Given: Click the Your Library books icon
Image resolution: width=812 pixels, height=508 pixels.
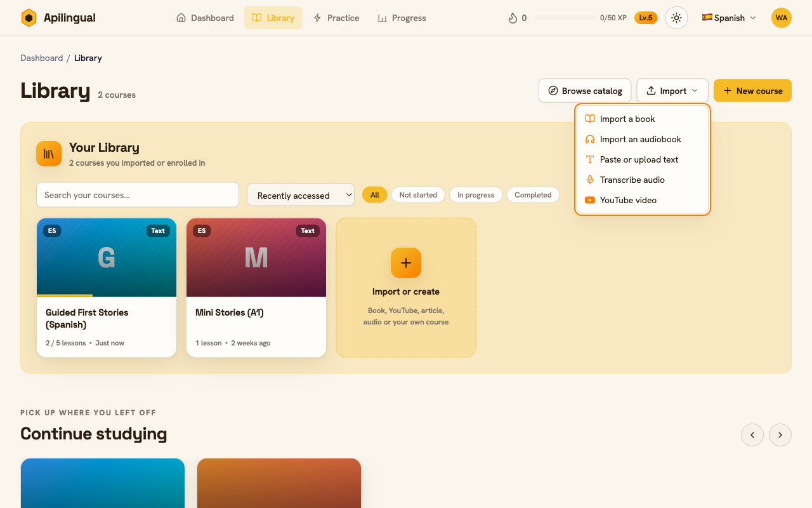Looking at the screenshot, I should point(49,154).
